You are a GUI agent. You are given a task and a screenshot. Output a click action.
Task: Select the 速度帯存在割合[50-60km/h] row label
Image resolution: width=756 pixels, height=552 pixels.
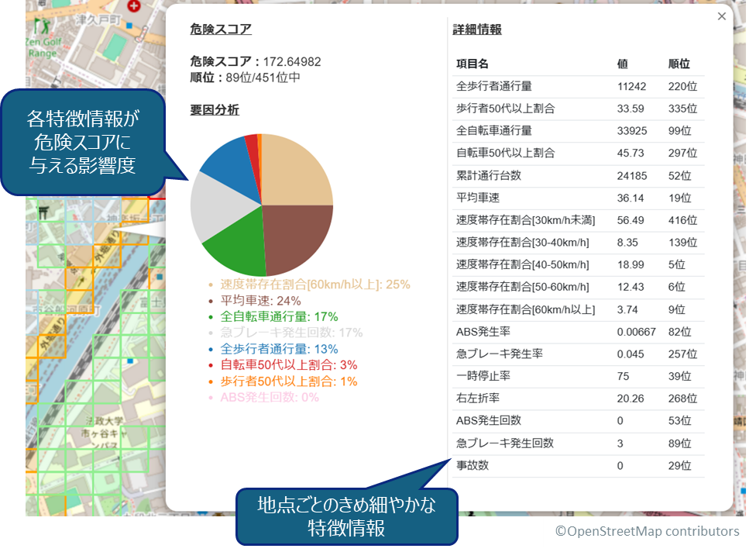(523, 287)
